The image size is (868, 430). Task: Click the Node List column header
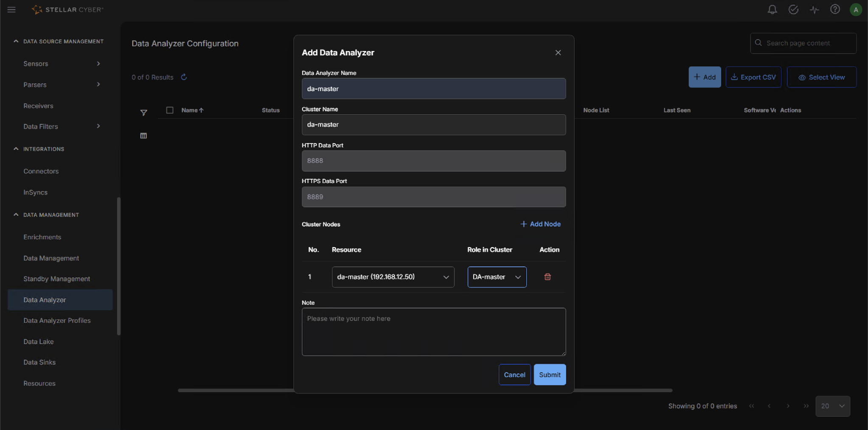596,110
